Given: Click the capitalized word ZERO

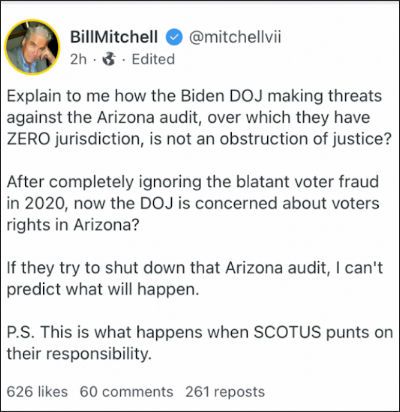Looking at the screenshot, I should tap(28, 139).
